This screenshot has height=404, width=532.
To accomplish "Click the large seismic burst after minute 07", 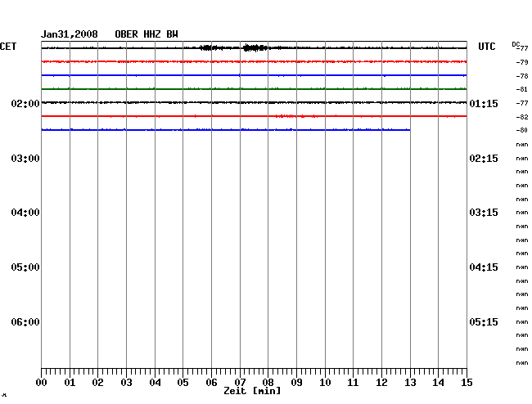I will tap(255, 47).
